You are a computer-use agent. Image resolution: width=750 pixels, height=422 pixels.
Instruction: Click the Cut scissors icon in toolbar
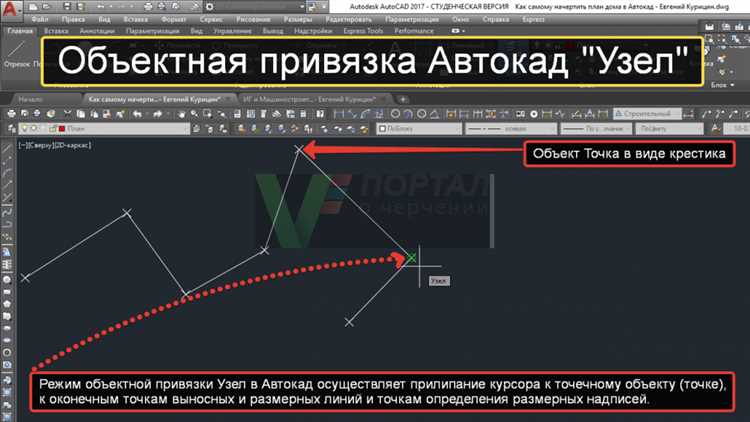pos(67,114)
